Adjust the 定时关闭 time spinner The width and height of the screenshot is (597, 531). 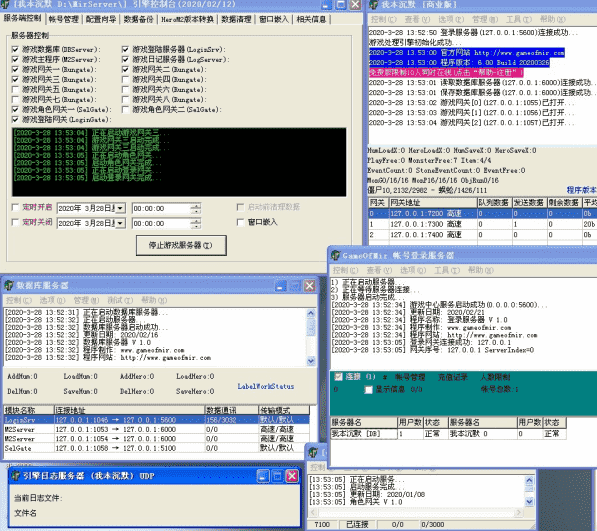196,223
